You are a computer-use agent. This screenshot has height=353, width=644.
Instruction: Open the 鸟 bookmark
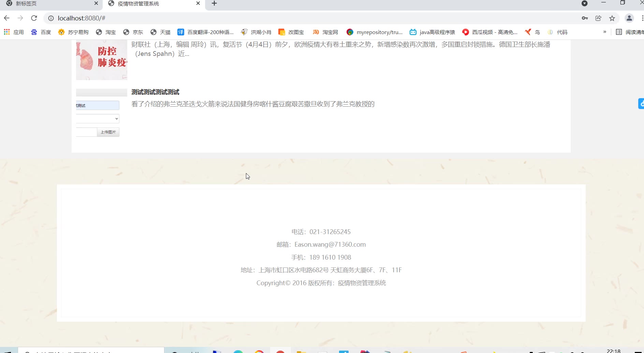(532, 32)
